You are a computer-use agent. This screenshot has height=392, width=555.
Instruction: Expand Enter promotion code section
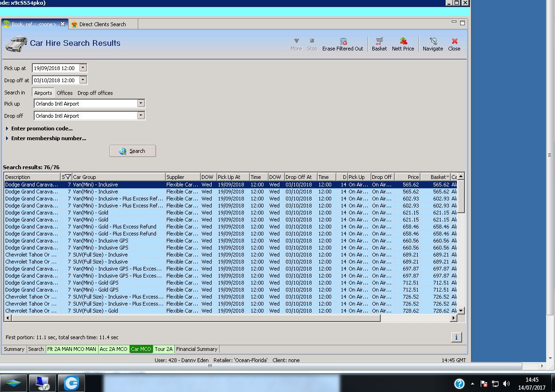(x=42, y=128)
